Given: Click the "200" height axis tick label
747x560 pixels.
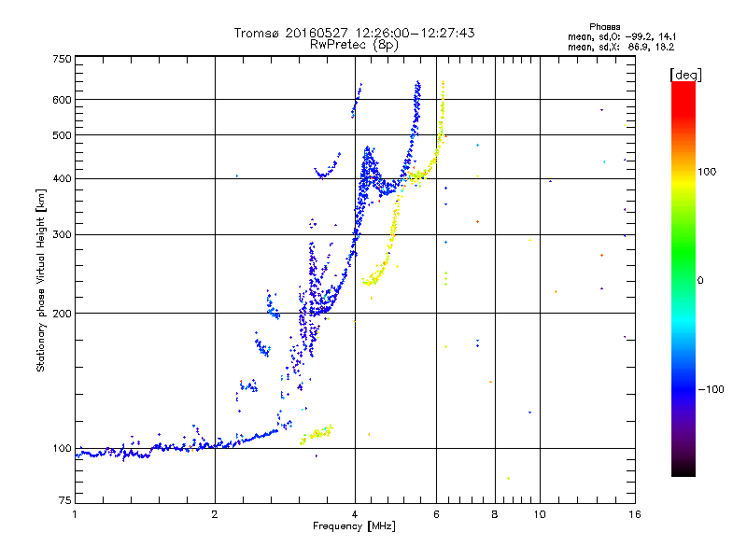Looking at the screenshot, I should coord(62,314).
